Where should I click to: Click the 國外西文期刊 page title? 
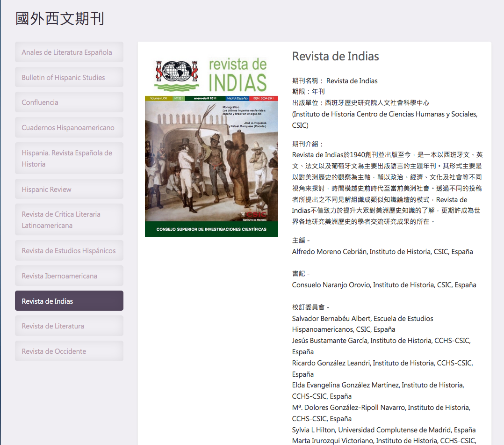coord(60,19)
